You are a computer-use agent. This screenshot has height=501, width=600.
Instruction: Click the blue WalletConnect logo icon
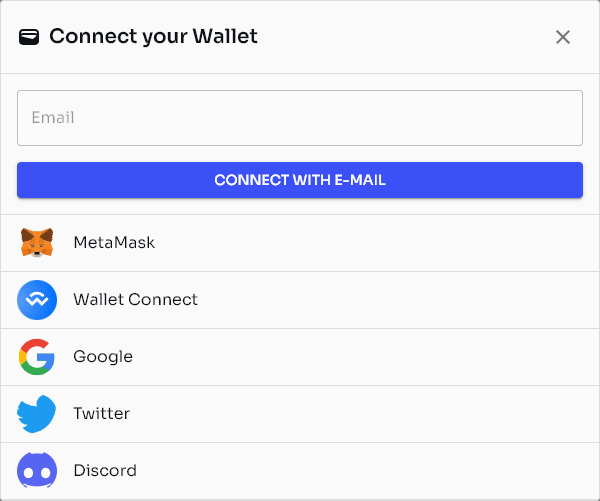37,300
